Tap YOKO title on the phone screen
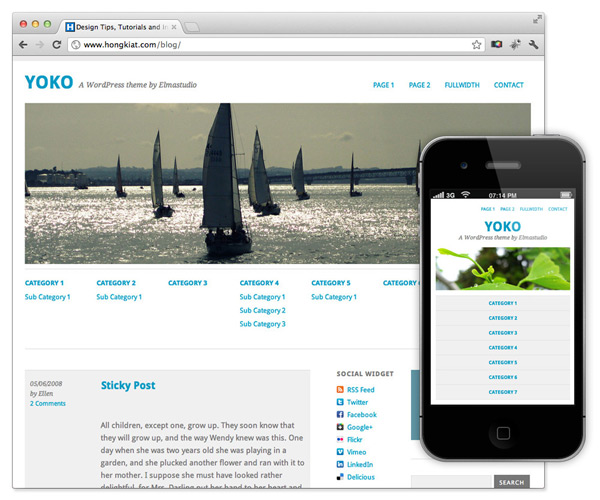 click(x=502, y=226)
